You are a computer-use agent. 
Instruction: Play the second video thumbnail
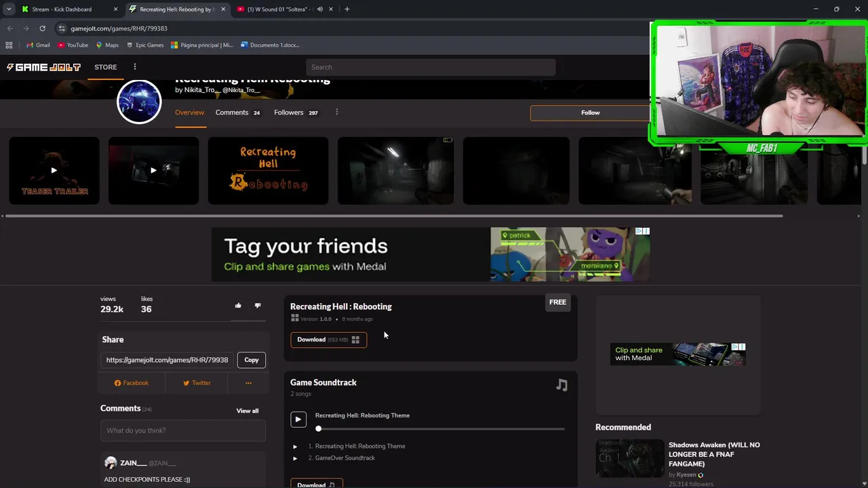tap(153, 171)
